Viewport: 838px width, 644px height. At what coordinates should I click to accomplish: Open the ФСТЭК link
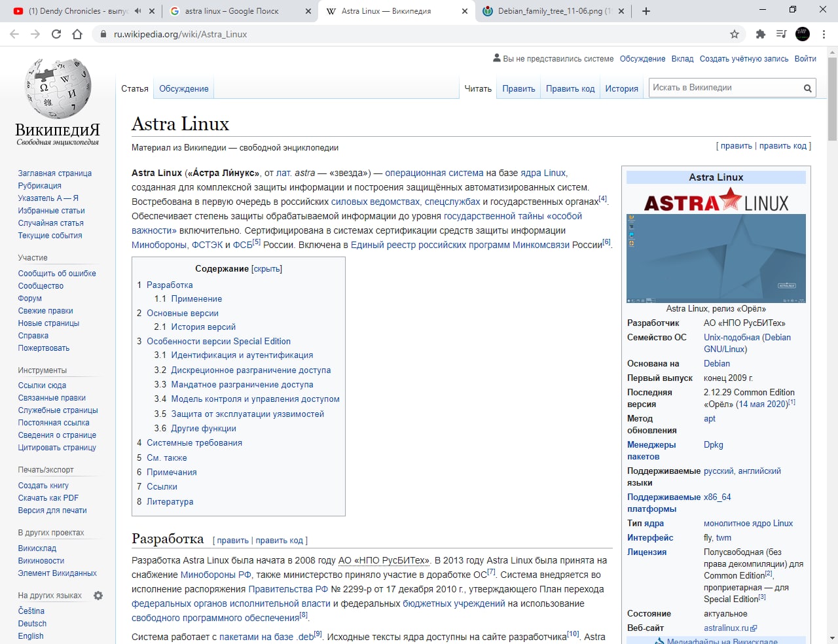208,245
